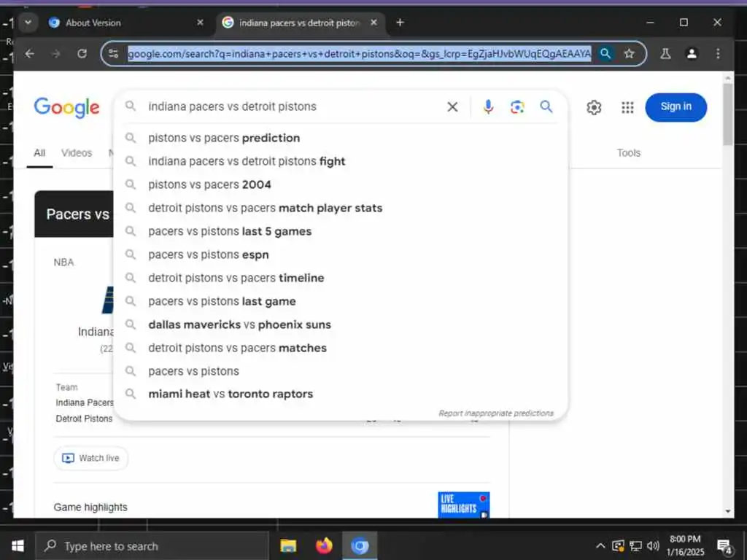The height and width of the screenshot is (560, 747).
Task: Select the indiana pacers vs detroit pistons tab
Action: click(300, 23)
